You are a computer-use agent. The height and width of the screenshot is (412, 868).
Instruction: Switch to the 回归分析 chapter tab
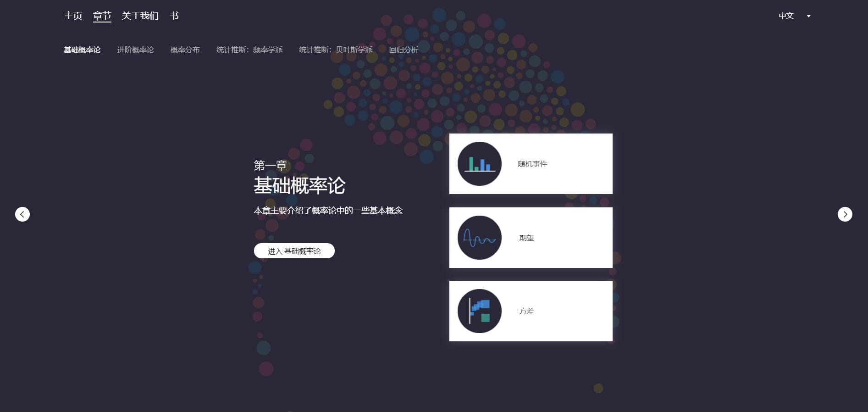tap(404, 50)
